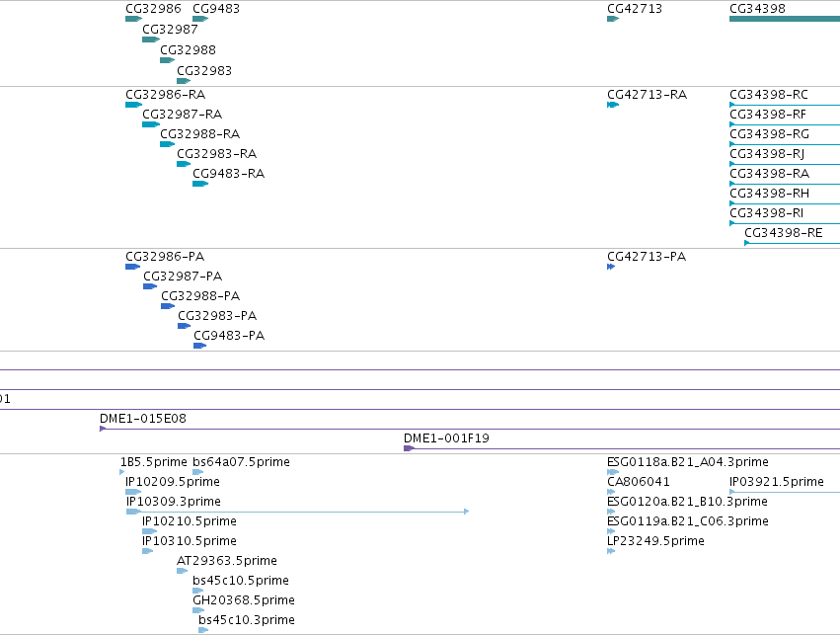Screen dimensions: 840x635
Task: Select clone DME1-015E08
Action: pos(469,429)
